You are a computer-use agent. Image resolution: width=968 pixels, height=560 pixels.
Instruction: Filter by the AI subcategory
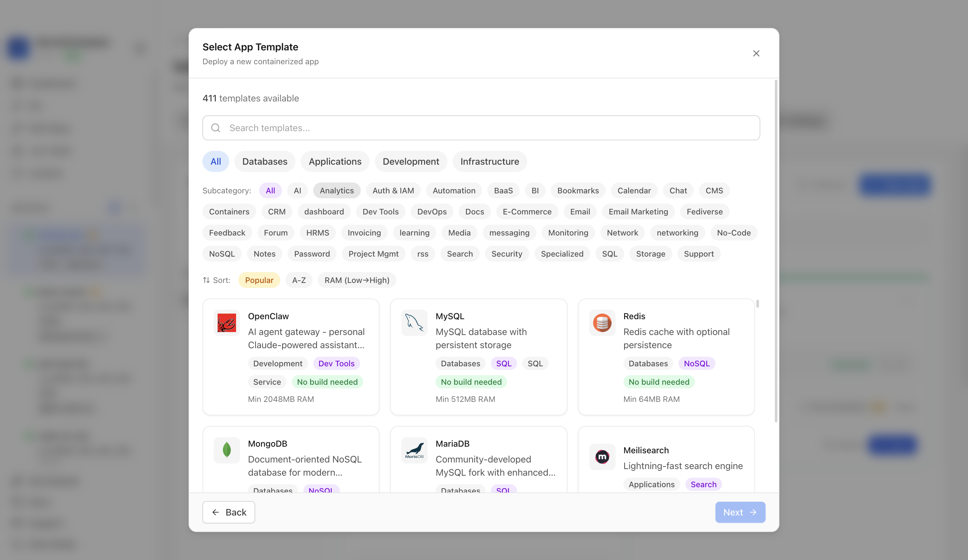point(297,190)
